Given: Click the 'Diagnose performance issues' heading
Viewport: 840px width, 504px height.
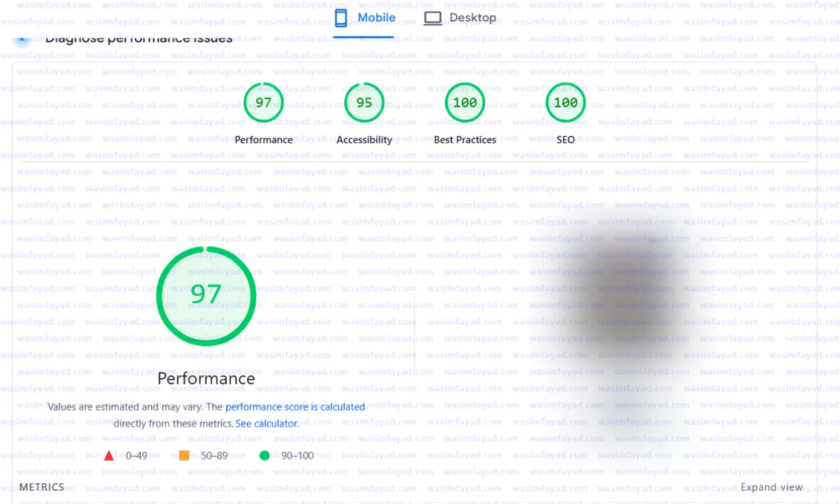Looking at the screenshot, I should [139, 39].
